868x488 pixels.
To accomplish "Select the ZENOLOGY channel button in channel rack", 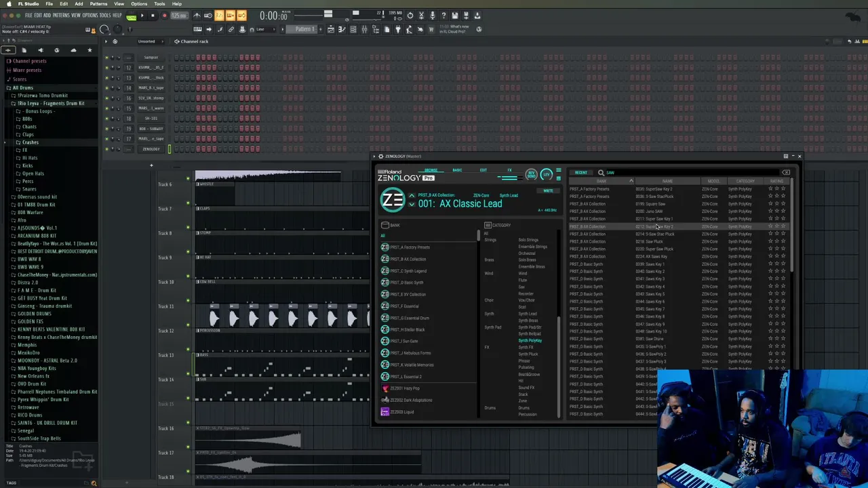I will [x=151, y=149].
